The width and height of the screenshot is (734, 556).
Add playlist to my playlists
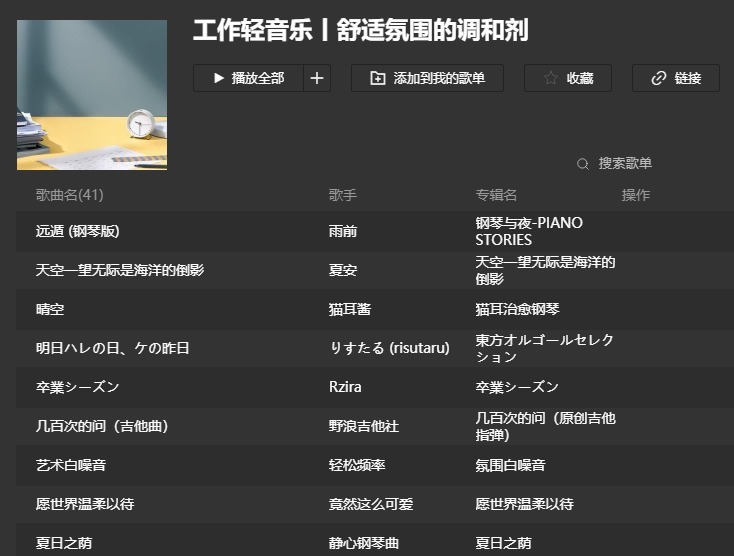tap(427, 78)
